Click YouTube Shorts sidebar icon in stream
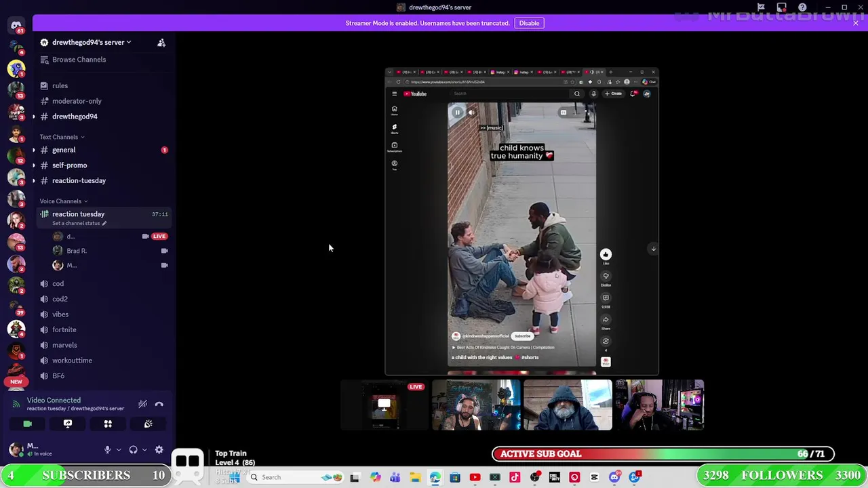The height and width of the screenshot is (488, 868). (394, 128)
